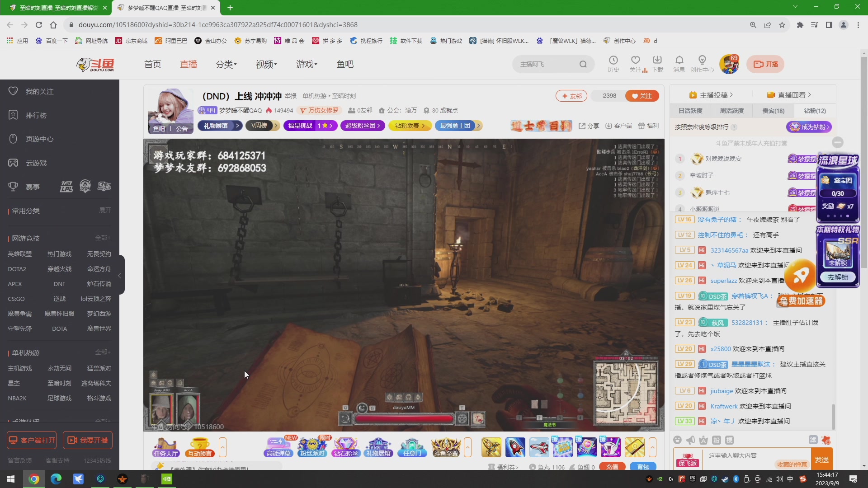Click the 梗 meme icon in chat
This screenshot has height=488, width=868.
(730, 440)
